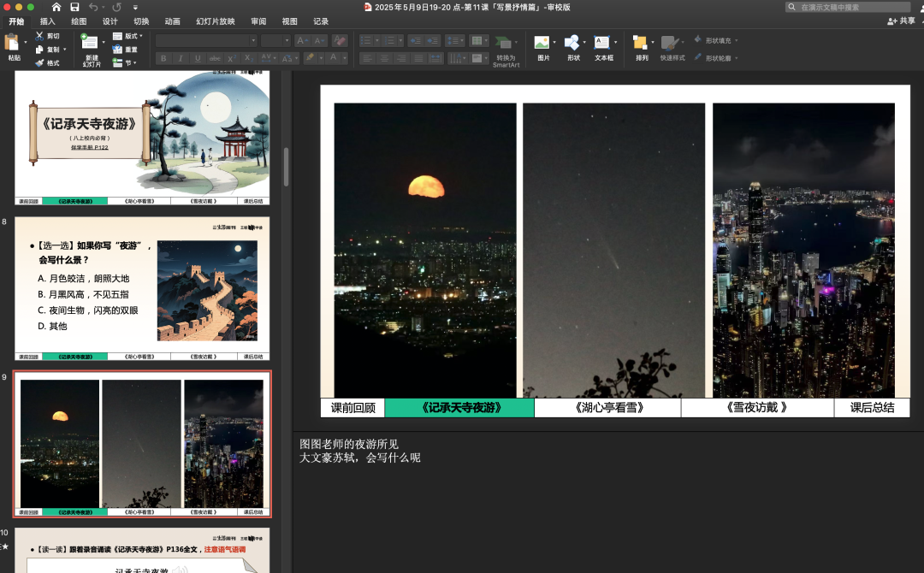Viewport: 924px width, 573px height.
Task: Reset the slide layout with 重置
Action: (x=125, y=50)
